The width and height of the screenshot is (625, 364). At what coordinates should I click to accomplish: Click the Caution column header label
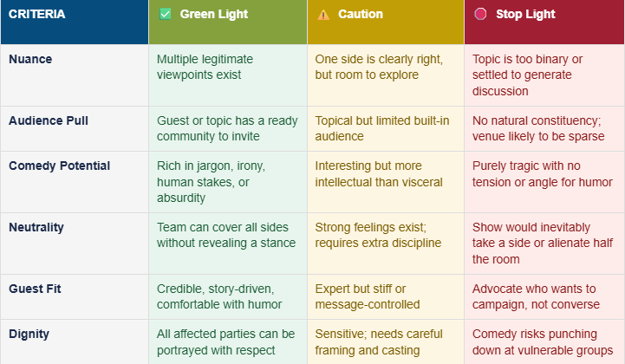pyautogui.click(x=361, y=14)
